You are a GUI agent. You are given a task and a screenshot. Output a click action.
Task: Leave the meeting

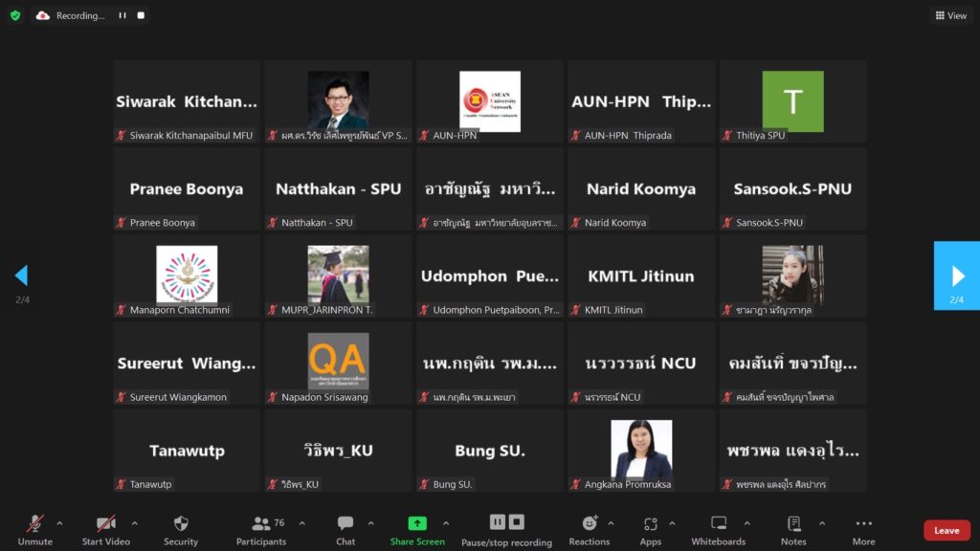(946, 530)
